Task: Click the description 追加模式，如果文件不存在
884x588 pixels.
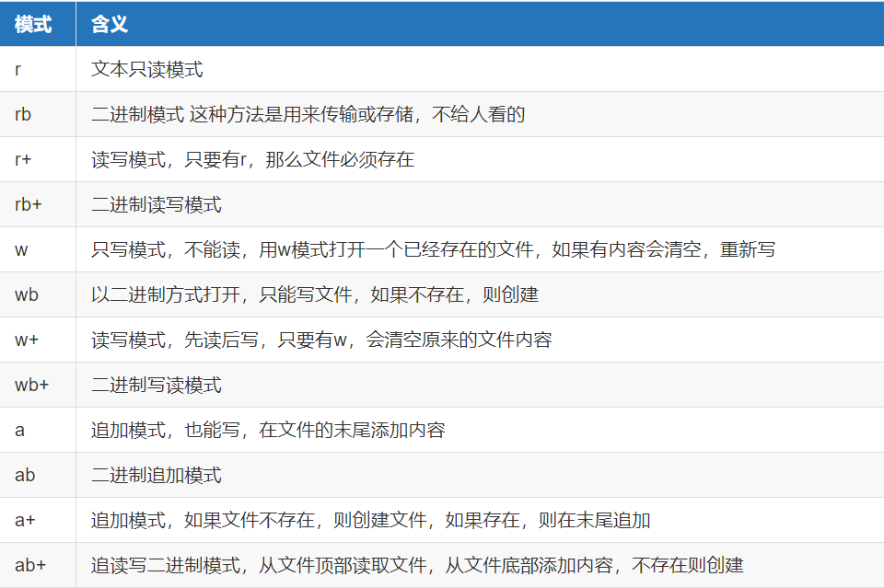Action: (370, 520)
